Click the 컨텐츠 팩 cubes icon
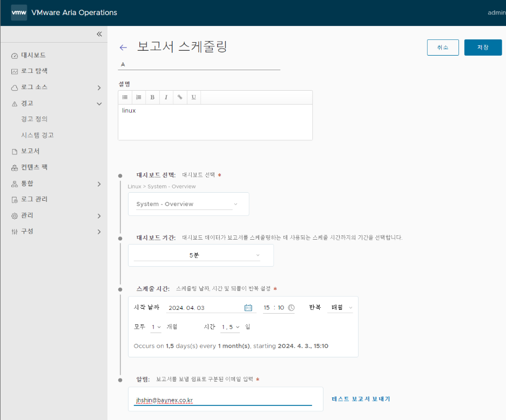Image resolution: width=506 pixels, height=420 pixels. click(15, 168)
